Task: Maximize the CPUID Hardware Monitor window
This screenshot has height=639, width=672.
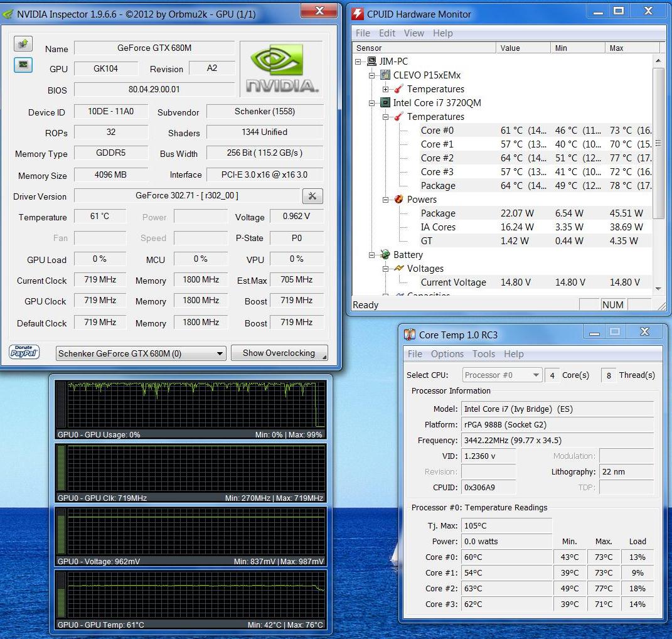Action: click(x=619, y=11)
